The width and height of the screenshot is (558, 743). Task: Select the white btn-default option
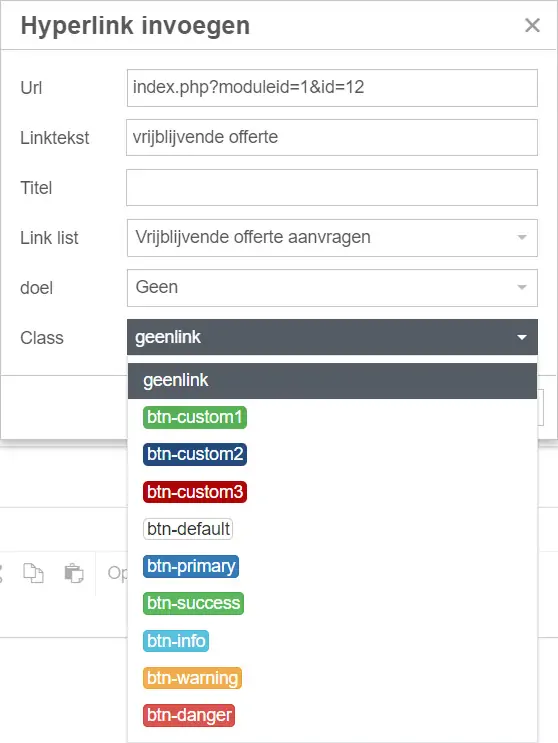pos(188,529)
